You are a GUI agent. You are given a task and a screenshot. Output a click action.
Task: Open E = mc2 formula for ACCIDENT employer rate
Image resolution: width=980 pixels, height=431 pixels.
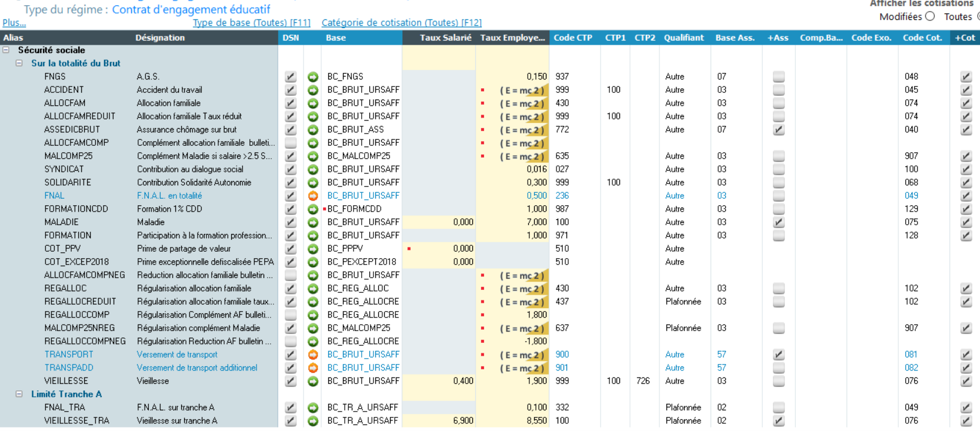click(x=523, y=90)
